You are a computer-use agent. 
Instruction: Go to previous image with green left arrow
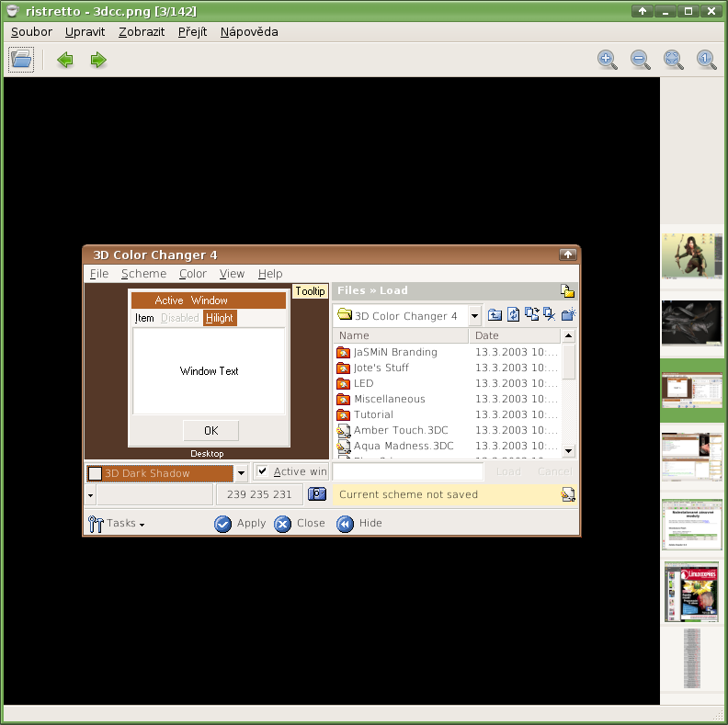65,60
